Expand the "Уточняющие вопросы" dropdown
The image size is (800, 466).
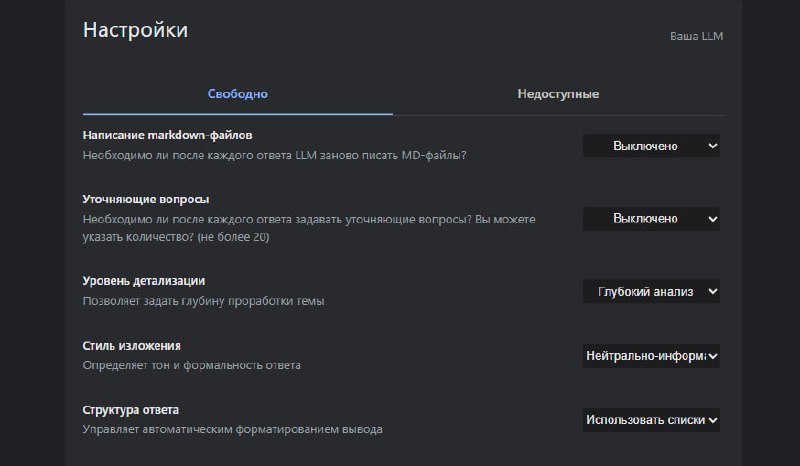[x=651, y=218]
